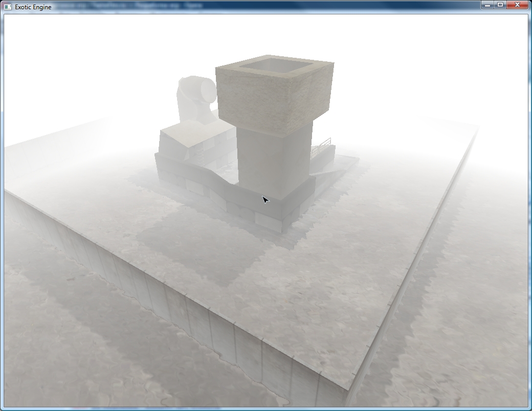The width and height of the screenshot is (532, 411).
Task: Click the metal railing beside the tower
Action: point(322,146)
